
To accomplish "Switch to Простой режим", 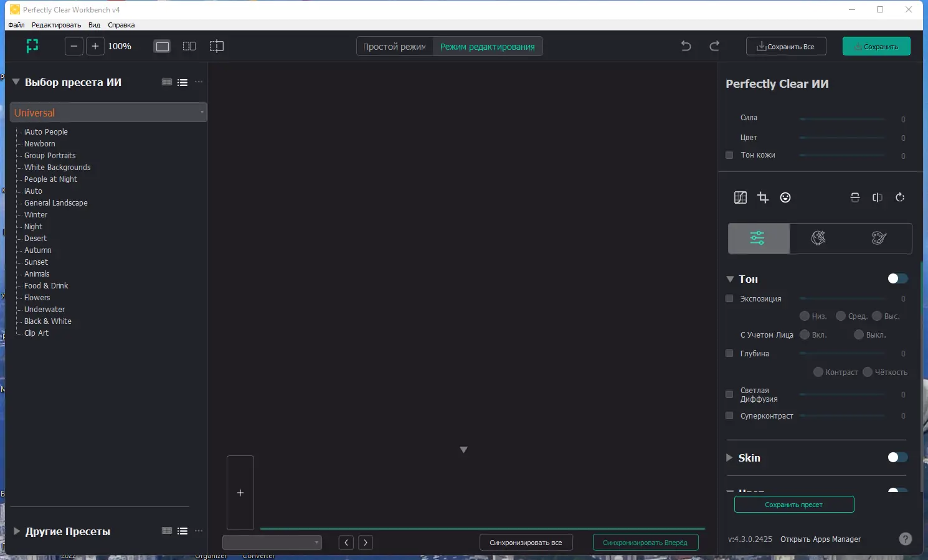I will click(395, 47).
